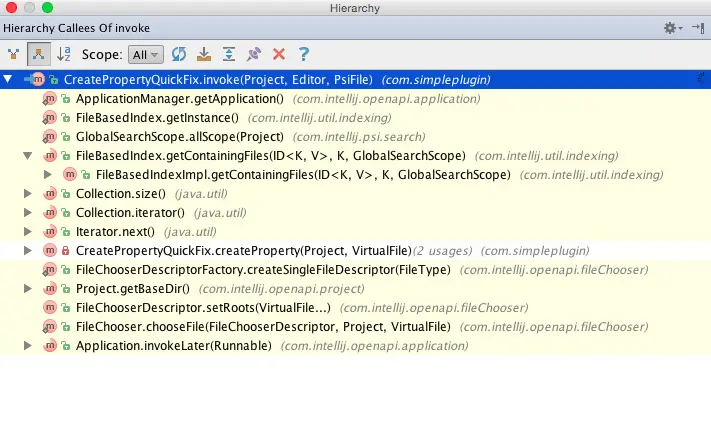Select FileBasedIndex.getInstance() row
This screenshot has width=711, height=444.
[356, 117]
